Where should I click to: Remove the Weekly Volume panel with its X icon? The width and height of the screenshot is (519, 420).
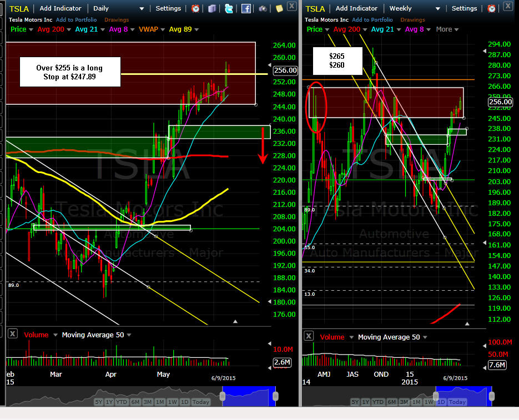coord(309,336)
